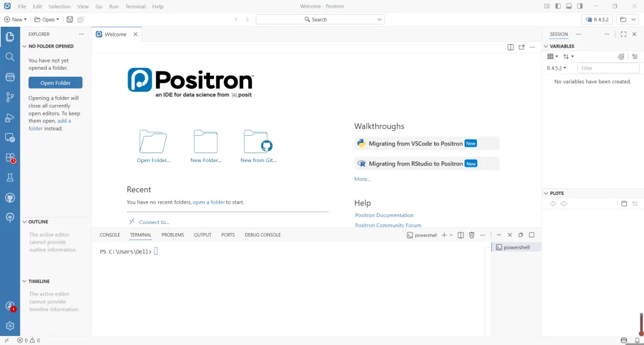This screenshot has height=345, width=644.
Task: Click the New Folder icon on Welcome page
Action: (205, 142)
